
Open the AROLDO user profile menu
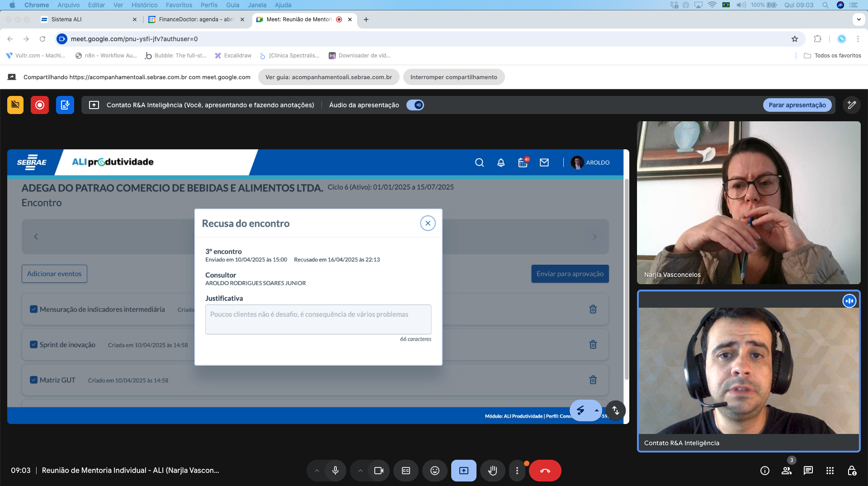(590, 162)
